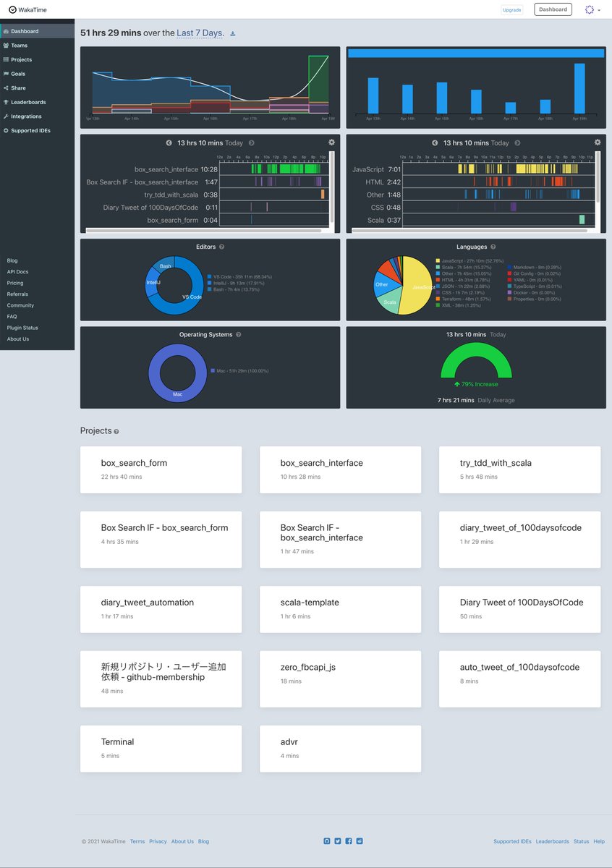Image resolution: width=612 pixels, height=868 pixels.
Task: Open Teams in the sidebar
Action: pyautogui.click(x=37, y=46)
